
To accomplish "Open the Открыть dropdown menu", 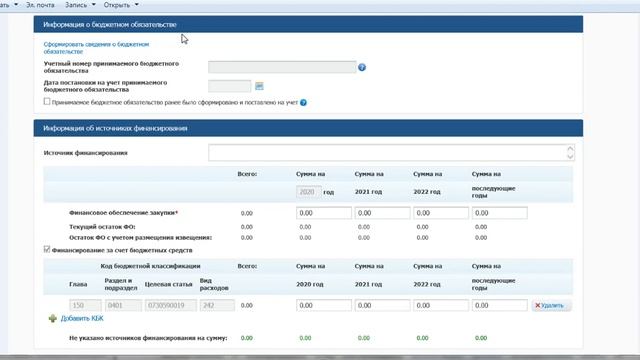I will [x=121, y=5].
